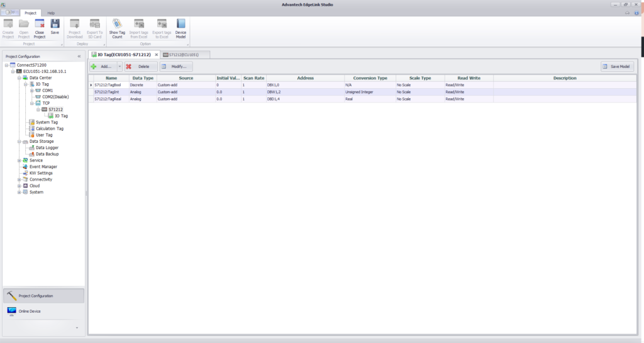Select the Data Storage tree node
The width and height of the screenshot is (644, 343).
point(42,142)
